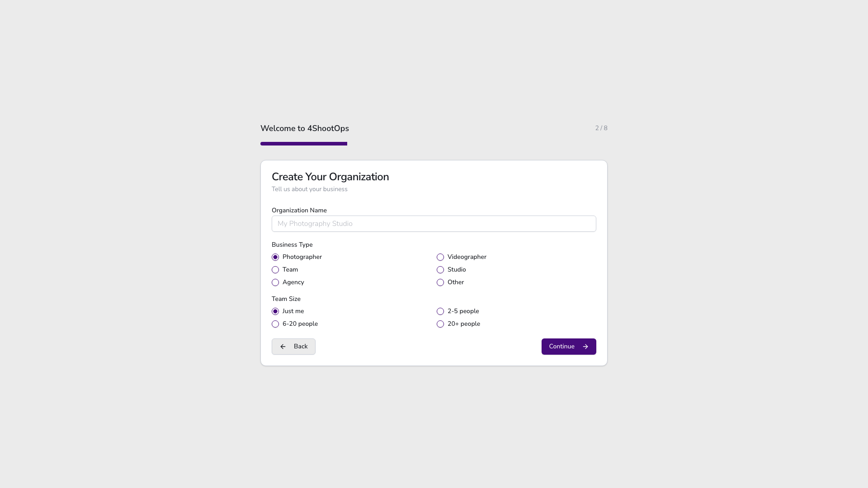The width and height of the screenshot is (868, 488).
Task: Click the purple progress bar
Action: coord(303,143)
